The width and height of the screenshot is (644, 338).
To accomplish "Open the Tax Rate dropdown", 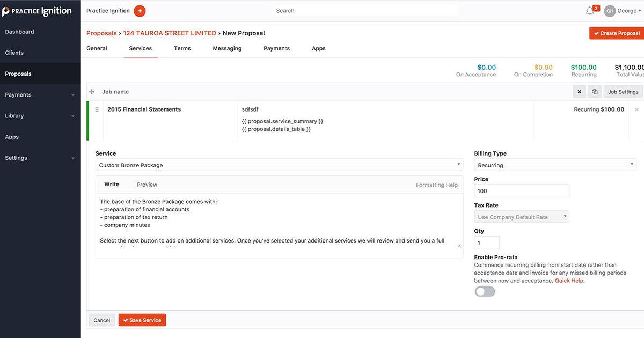I will pyautogui.click(x=522, y=217).
